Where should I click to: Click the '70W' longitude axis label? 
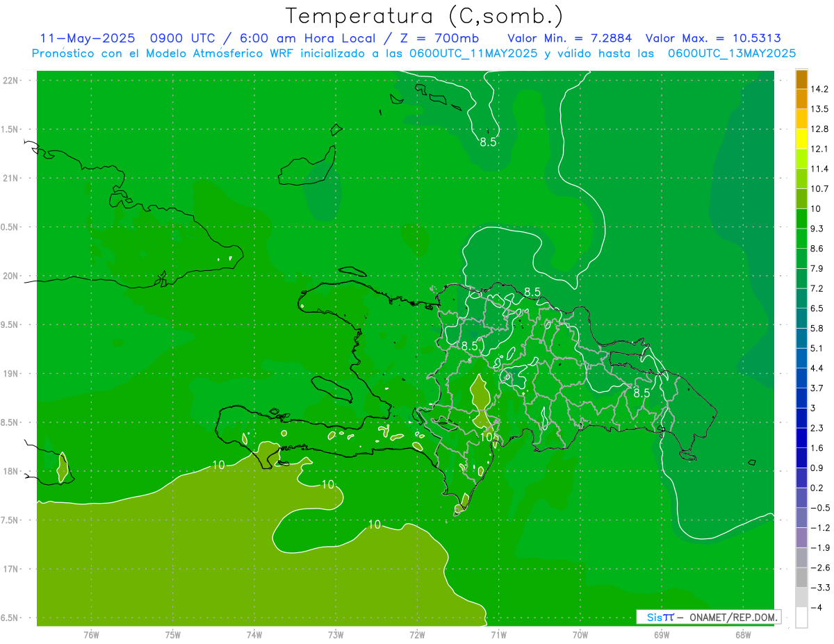[x=580, y=635]
